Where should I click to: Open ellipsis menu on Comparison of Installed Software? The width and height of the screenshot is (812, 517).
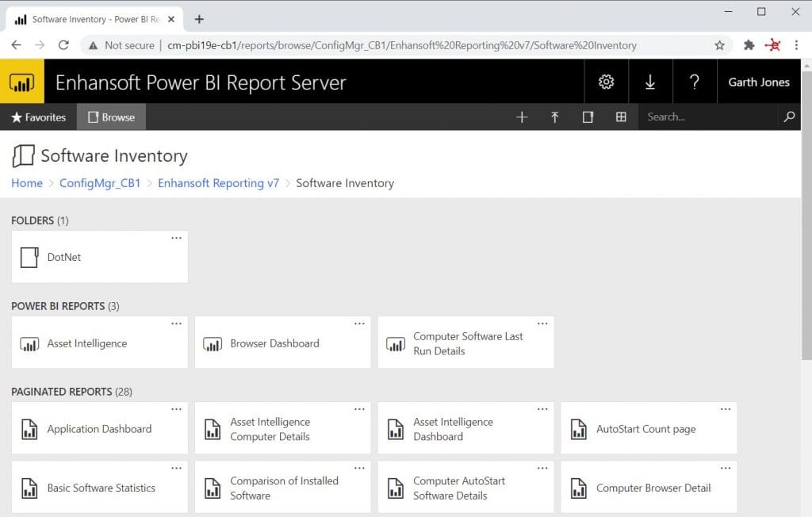pos(359,468)
